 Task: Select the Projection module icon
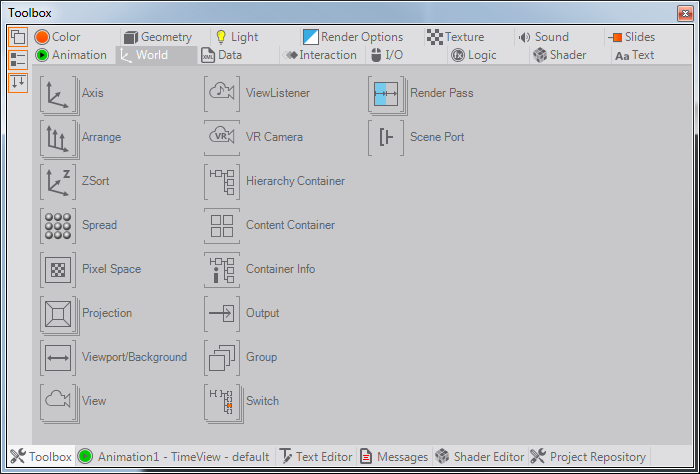pyautogui.click(x=58, y=314)
